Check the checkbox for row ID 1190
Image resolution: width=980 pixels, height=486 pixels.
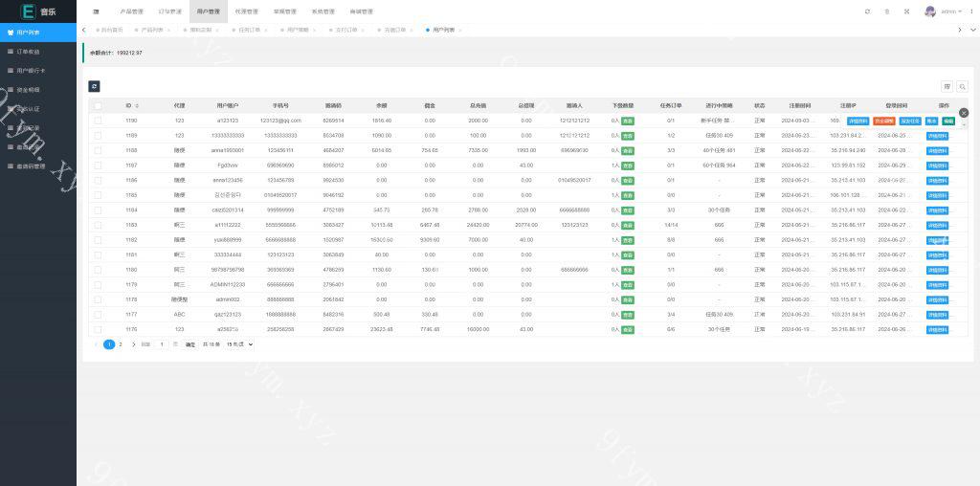click(98, 121)
